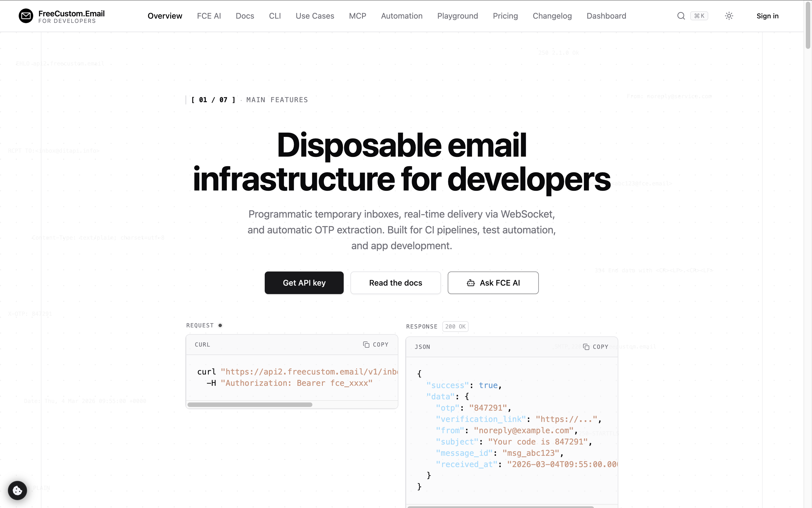Click the RESPONSE panel label
Image resolution: width=812 pixels, height=508 pixels.
click(422, 327)
